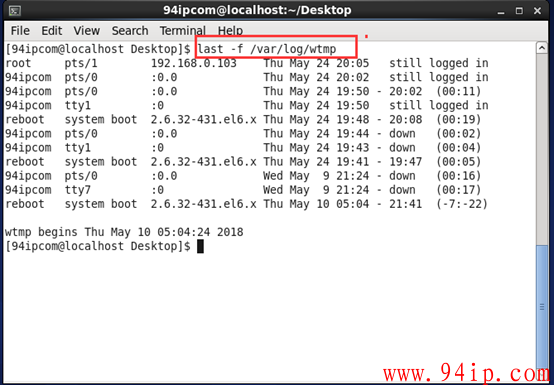Click the duration '(00:04)'
The width and height of the screenshot is (554, 385).
pyautogui.click(x=459, y=148)
